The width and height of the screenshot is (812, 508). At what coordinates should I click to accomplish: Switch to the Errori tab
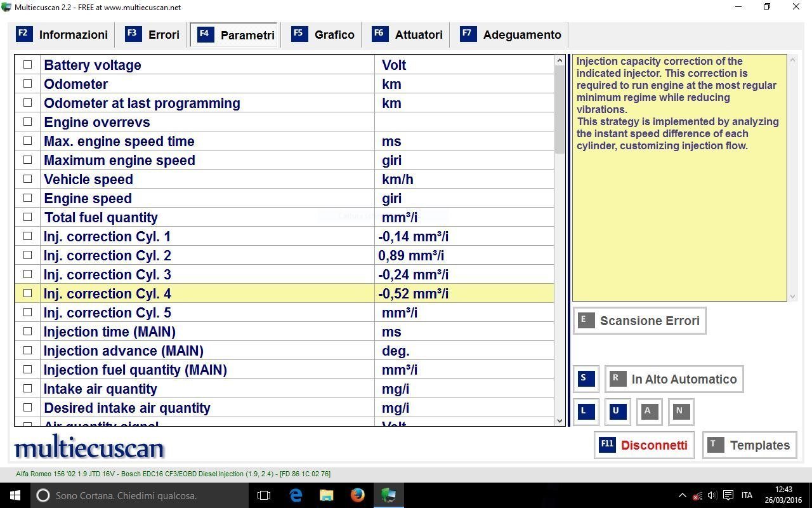(x=152, y=35)
